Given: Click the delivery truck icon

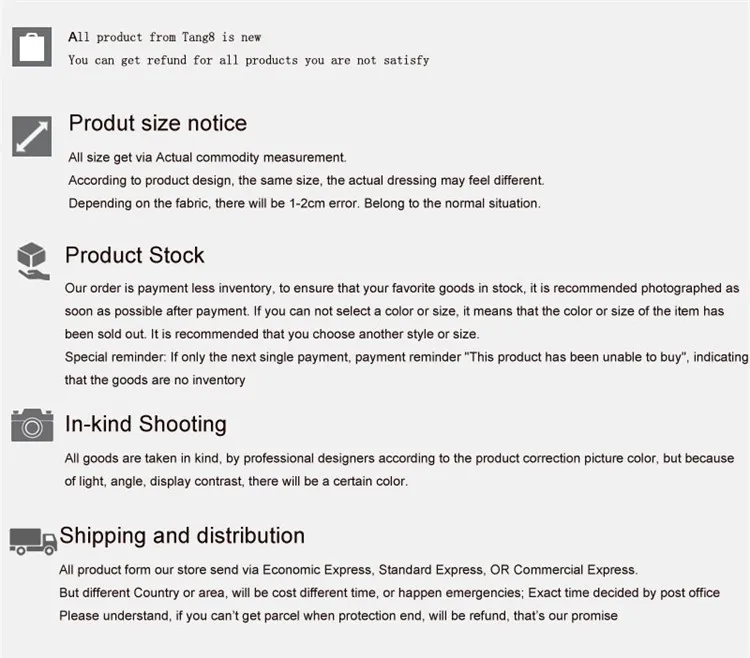Looking at the screenshot, I should (33, 542).
